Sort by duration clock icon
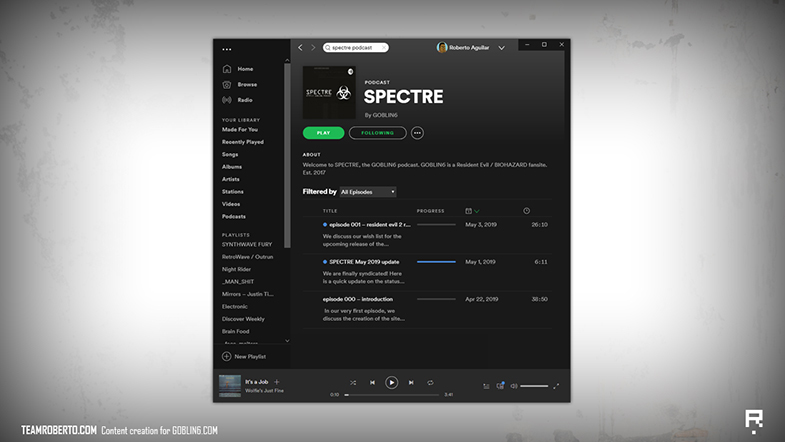Viewport: 785px width, 442px height. 526,211
